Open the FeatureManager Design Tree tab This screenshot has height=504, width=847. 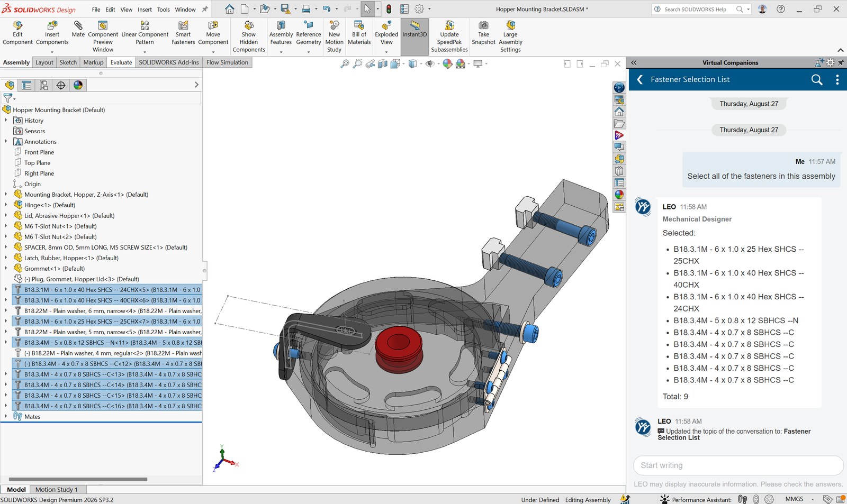10,85
